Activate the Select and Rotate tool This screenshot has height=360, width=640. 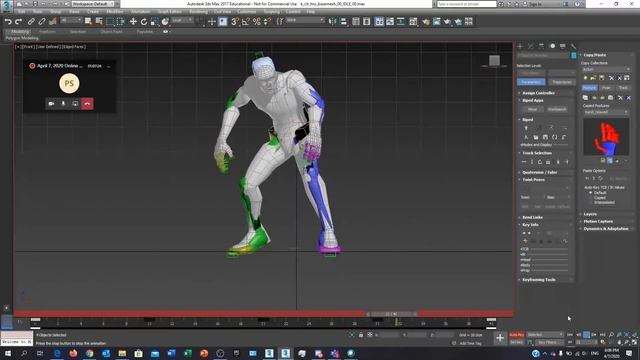click(144, 22)
